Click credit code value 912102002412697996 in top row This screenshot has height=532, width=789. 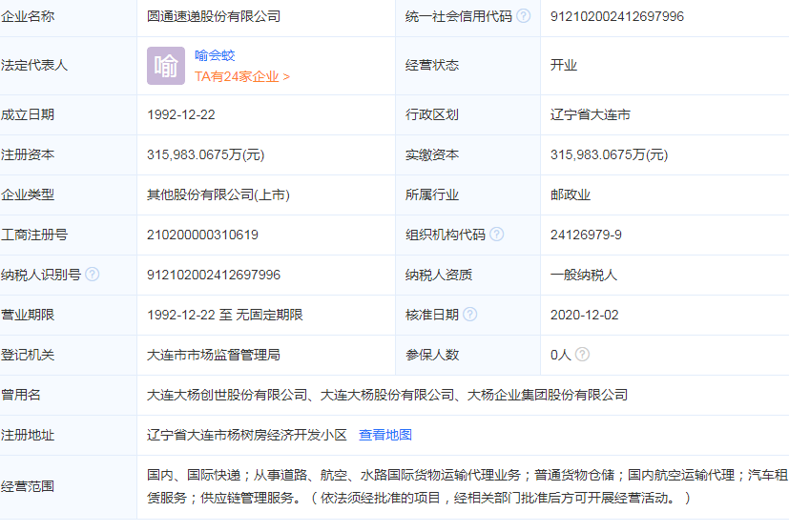(616, 16)
